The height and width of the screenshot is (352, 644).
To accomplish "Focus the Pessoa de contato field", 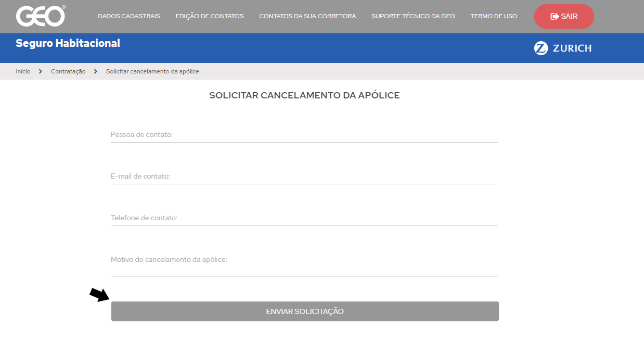I will 304,134.
